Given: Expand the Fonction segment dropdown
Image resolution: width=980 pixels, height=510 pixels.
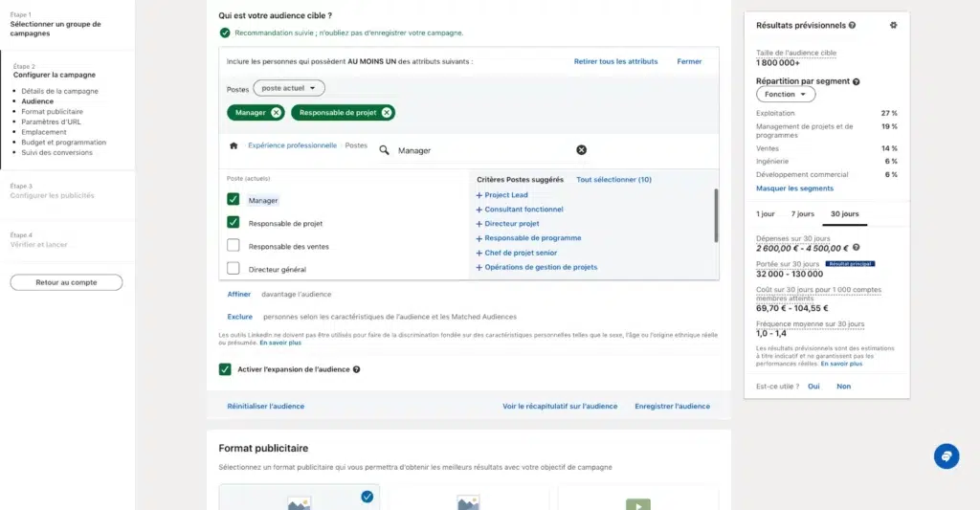Looking at the screenshot, I should [786, 95].
